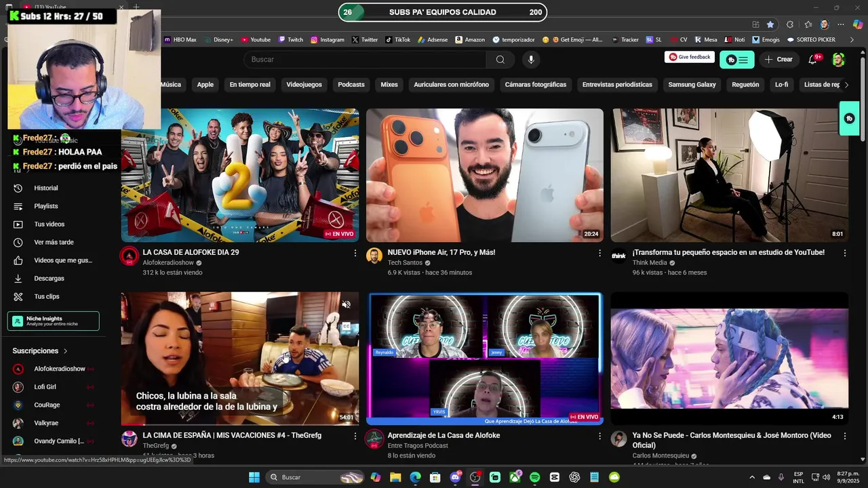868x488 pixels.
Task: Open the Edge extensions puzzle icon
Action: (x=790, y=24)
